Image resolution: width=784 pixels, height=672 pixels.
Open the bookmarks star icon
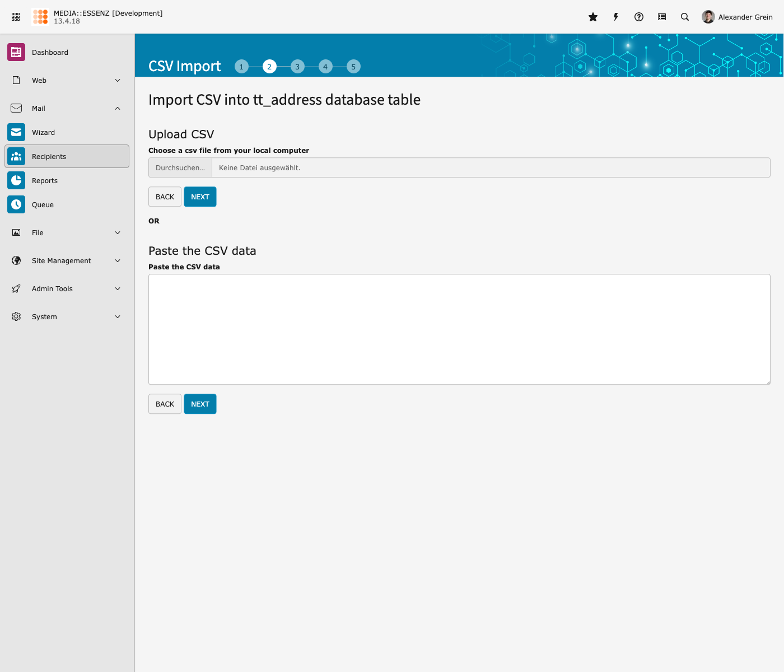(593, 17)
